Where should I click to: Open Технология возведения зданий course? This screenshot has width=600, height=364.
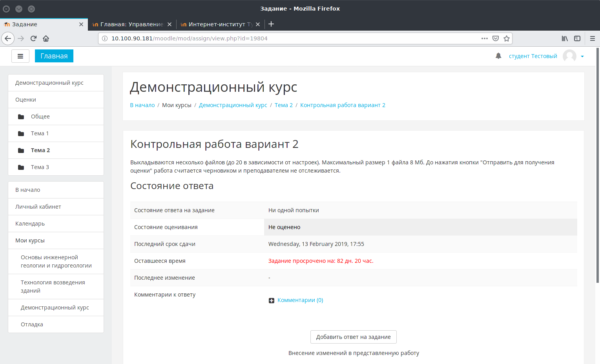coord(56,287)
